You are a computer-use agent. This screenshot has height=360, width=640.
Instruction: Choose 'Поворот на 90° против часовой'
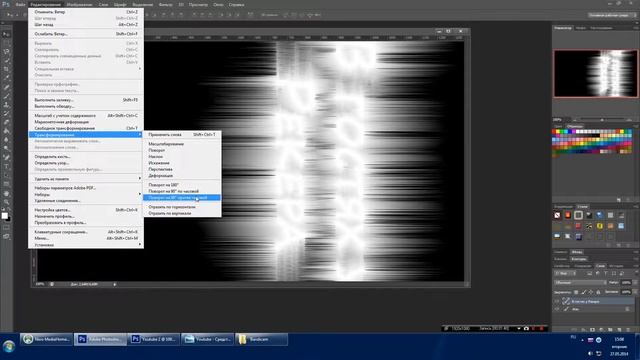pyautogui.click(x=182, y=198)
